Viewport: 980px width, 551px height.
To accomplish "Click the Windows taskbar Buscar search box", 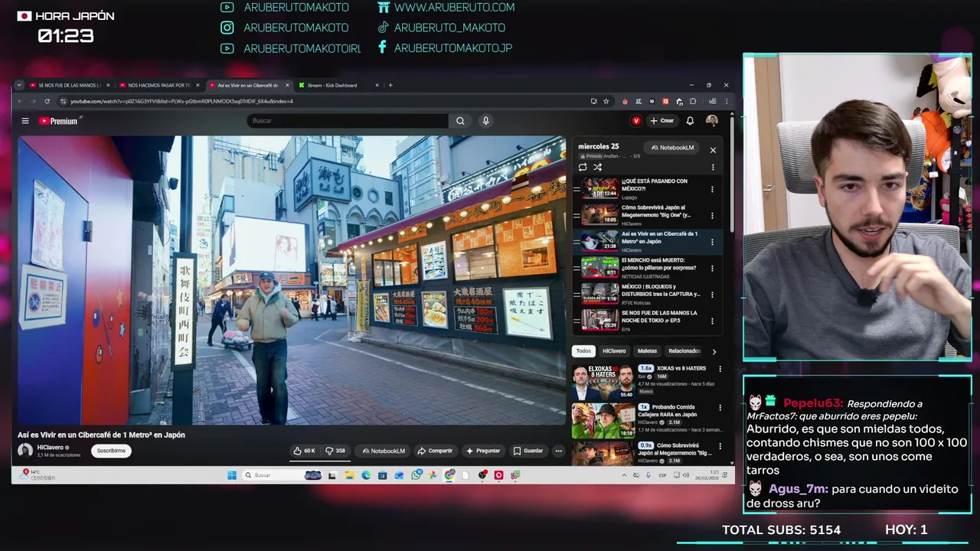I will click(283, 475).
